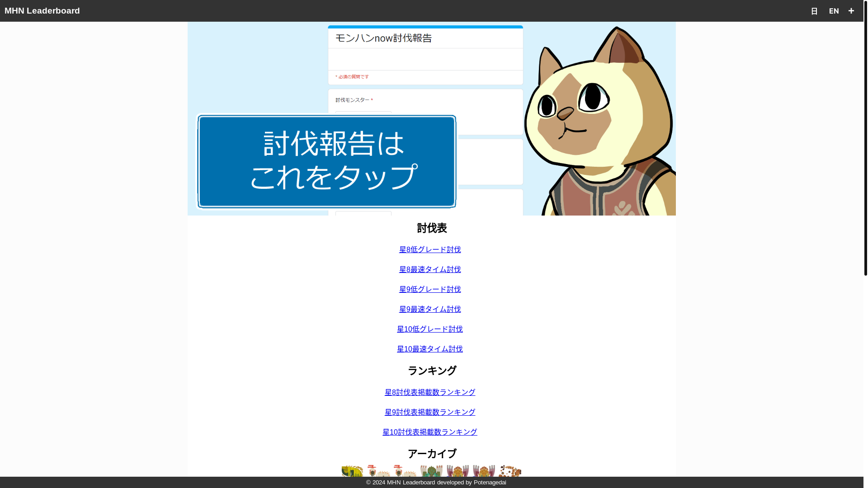This screenshot has height=488, width=868.
Task: Select the green monster with beige claws icon
Action: pos(431,471)
